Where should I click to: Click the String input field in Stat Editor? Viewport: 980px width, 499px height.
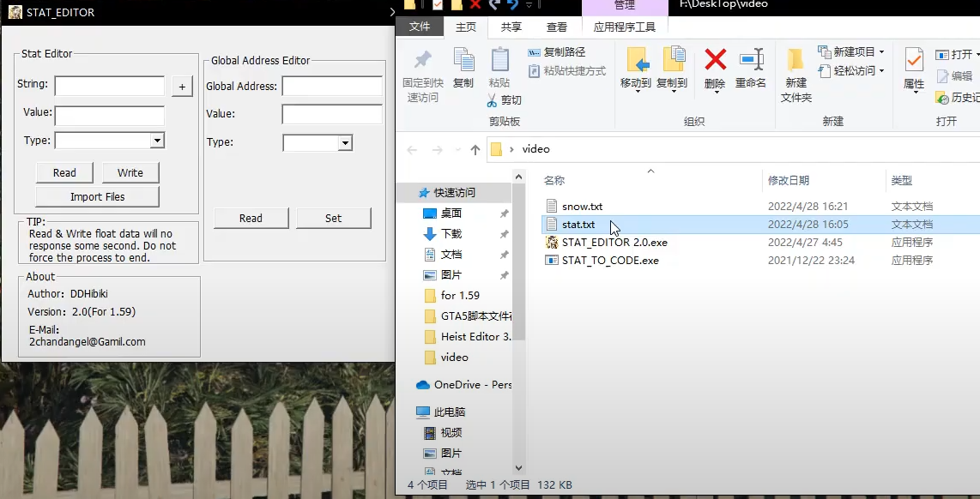click(x=109, y=87)
